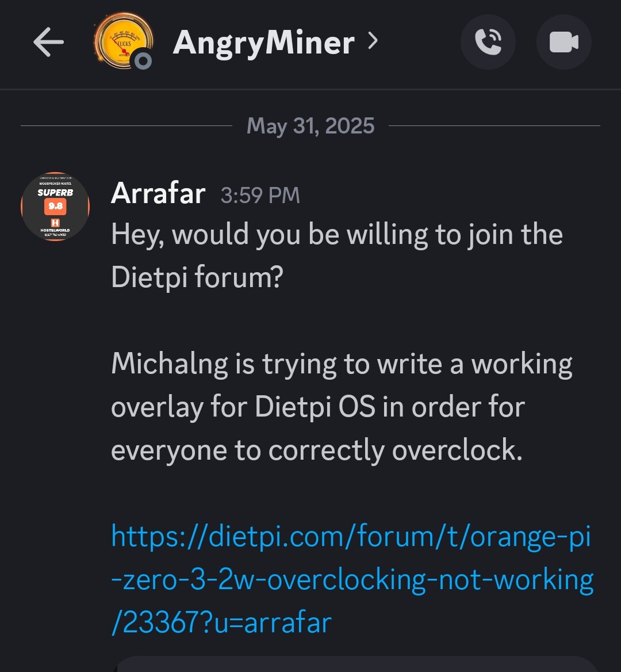
Task: Tap the May 31, 2025 date divider
Action: (310, 126)
